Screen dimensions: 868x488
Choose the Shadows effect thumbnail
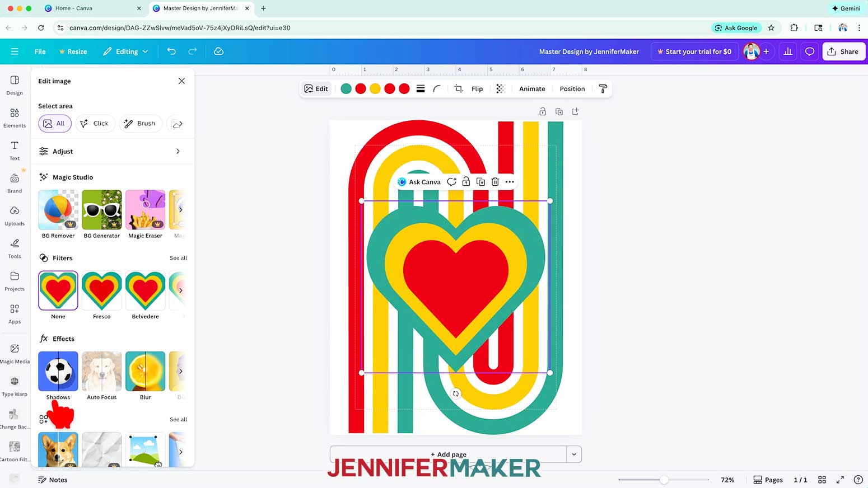pos(58,371)
